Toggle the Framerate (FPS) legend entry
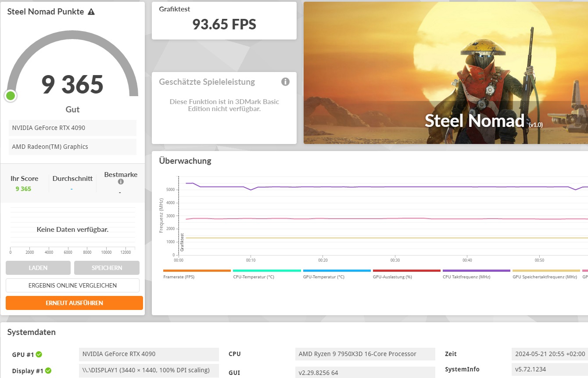The height and width of the screenshot is (378, 588). (x=197, y=274)
